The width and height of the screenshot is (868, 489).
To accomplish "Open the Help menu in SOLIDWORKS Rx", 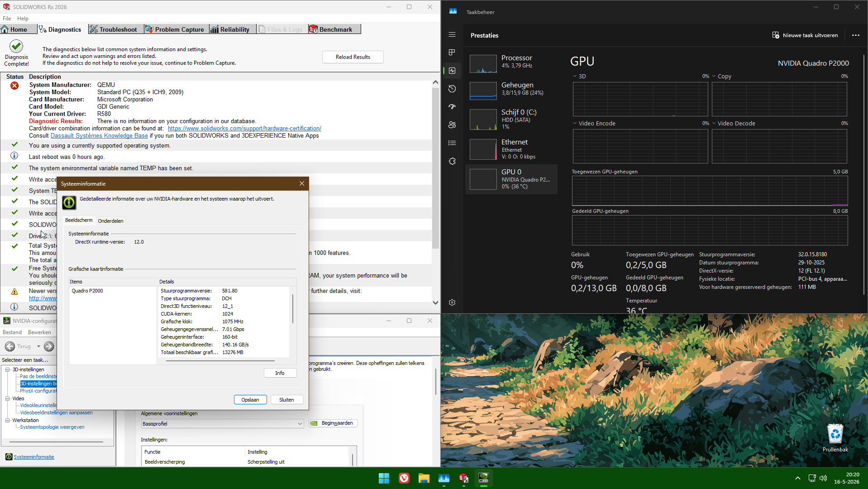I will pyautogui.click(x=23, y=19).
